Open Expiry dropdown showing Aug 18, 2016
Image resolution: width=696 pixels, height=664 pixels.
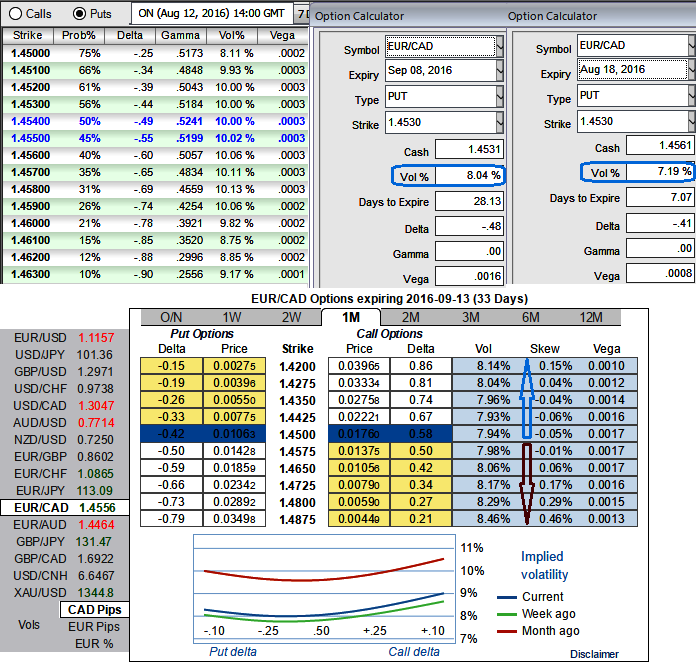(691, 72)
